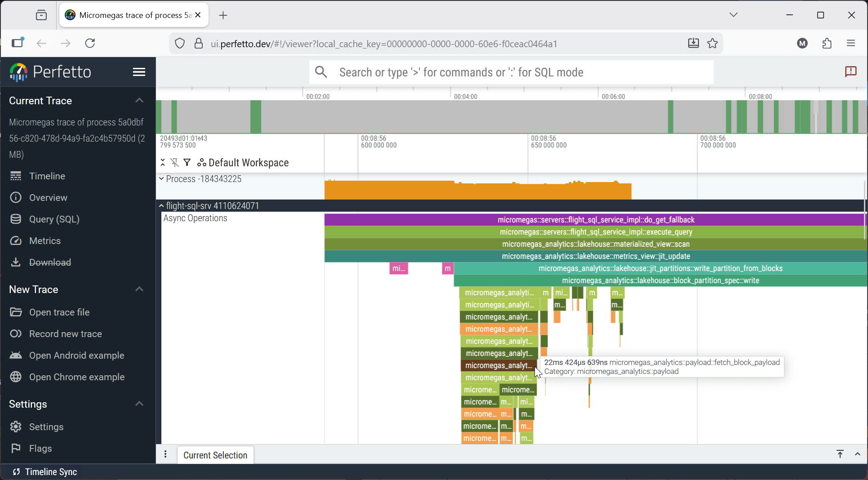
Task: Select the execute_query slice
Action: coord(596,232)
